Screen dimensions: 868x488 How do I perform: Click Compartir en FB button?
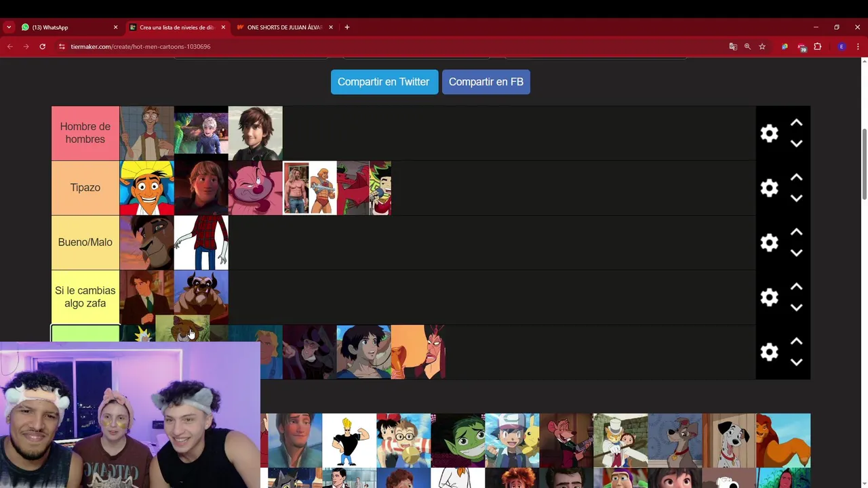(486, 82)
